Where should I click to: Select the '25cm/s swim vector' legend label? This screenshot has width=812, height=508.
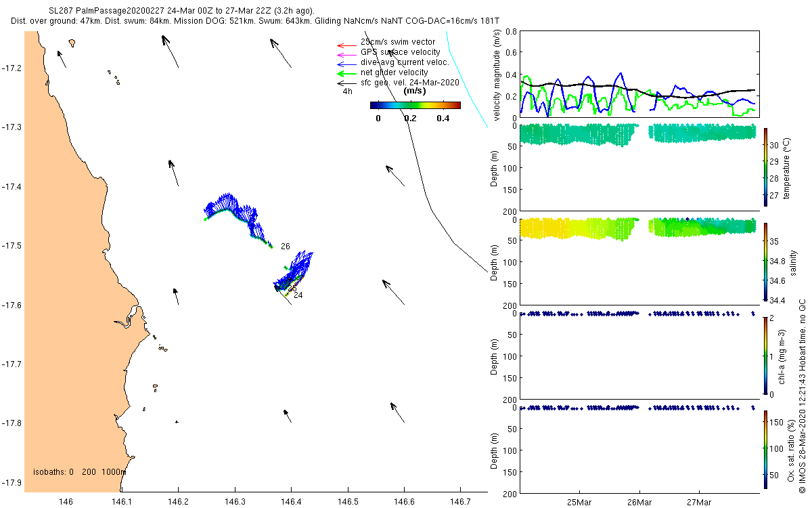pos(398,42)
